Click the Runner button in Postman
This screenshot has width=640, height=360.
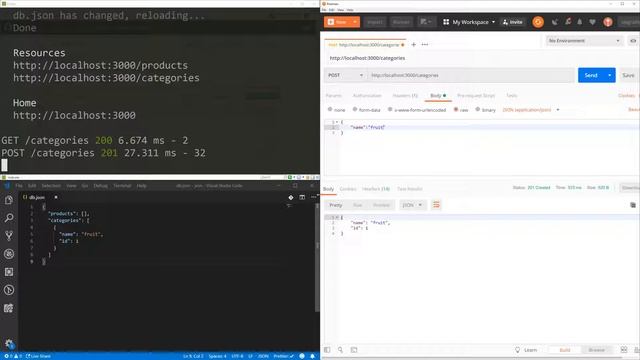401,22
